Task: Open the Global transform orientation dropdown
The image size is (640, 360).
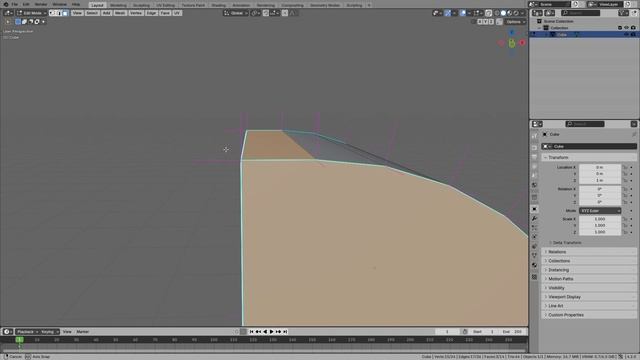Action: [x=236, y=13]
